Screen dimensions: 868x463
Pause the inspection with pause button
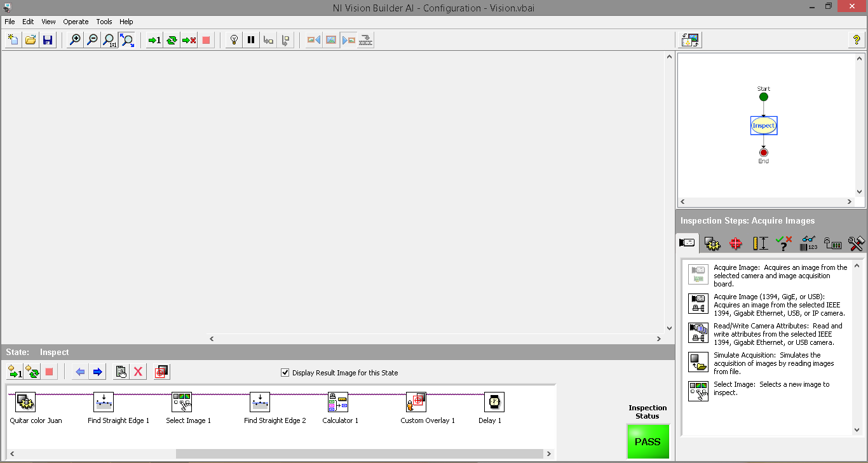tap(251, 40)
